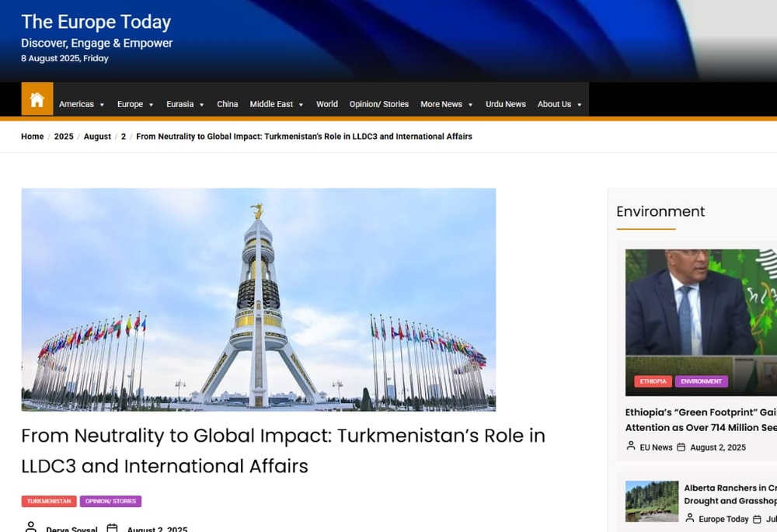Click calendar icon beside sidebar August 2, 2025

681,447
